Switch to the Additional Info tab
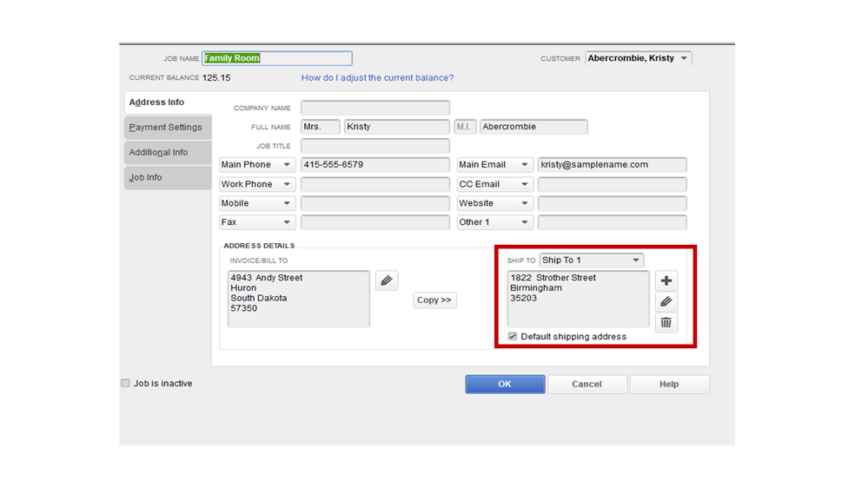 (168, 152)
